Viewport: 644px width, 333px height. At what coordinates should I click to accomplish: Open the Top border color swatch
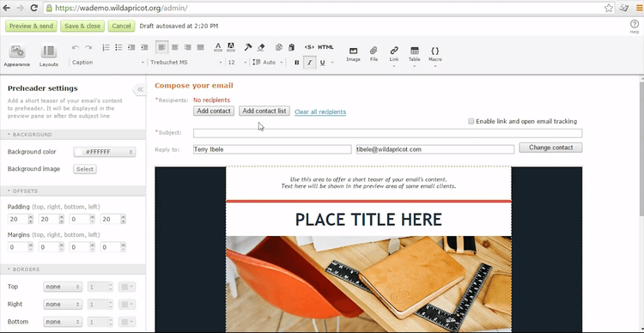(x=127, y=287)
